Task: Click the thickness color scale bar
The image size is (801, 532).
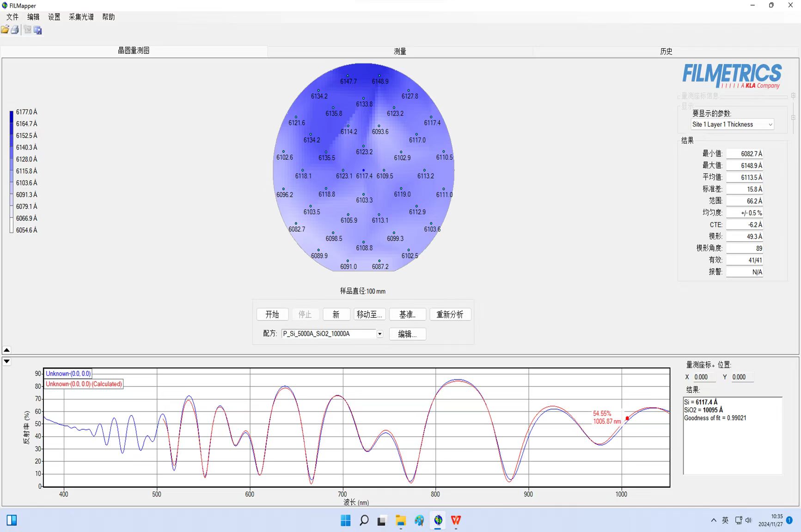Action: tap(12, 171)
